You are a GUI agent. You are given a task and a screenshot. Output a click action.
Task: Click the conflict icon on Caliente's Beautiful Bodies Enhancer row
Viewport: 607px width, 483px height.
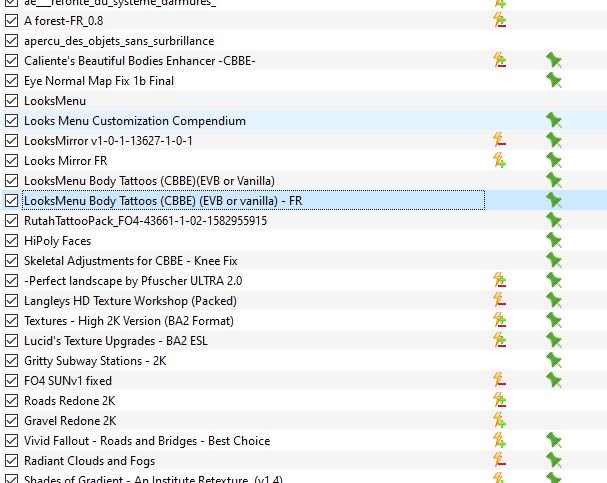coord(499,60)
